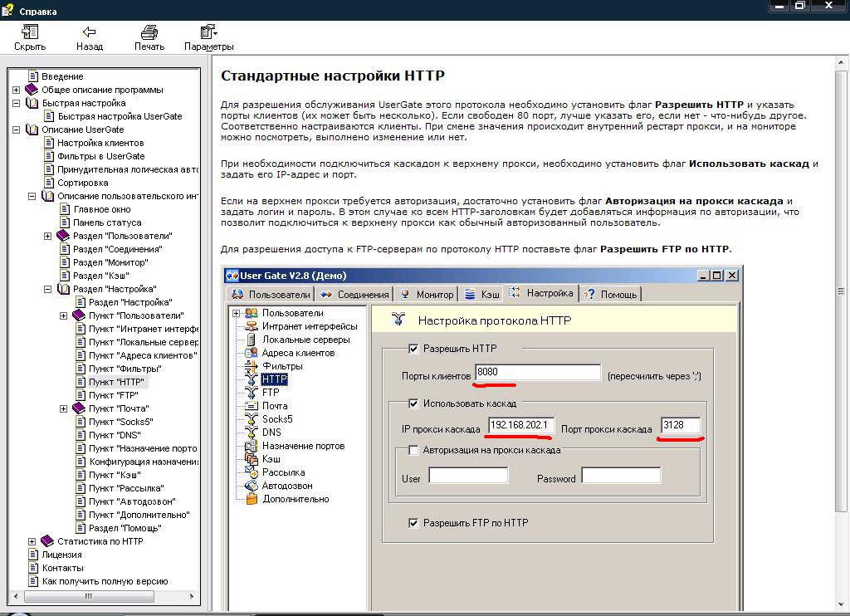Screen dimensions: 850x616
Task: Open the Пункт "Socks5" help topic
Action: click(x=121, y=422)
